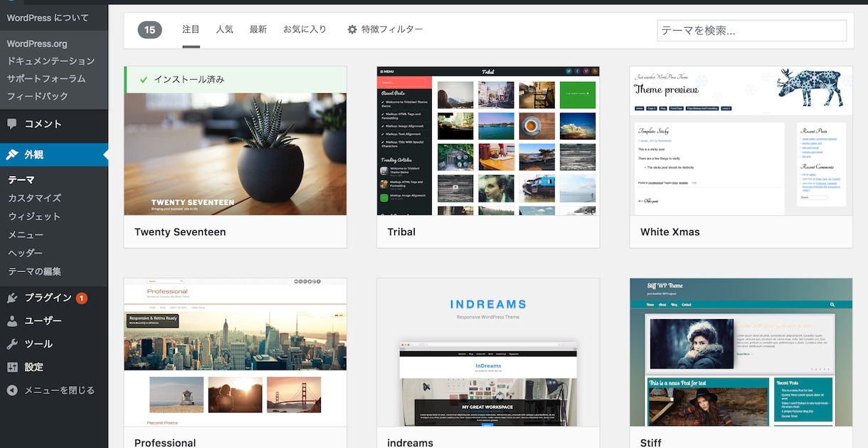The height and width of the screenshot is (448, 868).
Task: Click the gear icon beside 特徴フィルター
Action: click(x=352, y=30)
